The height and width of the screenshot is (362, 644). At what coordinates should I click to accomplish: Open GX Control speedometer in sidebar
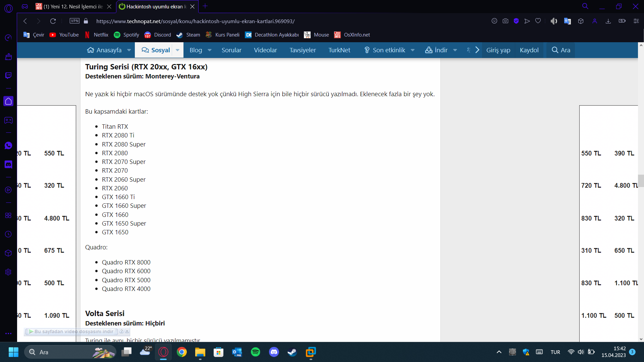click(x=8, y=38)
